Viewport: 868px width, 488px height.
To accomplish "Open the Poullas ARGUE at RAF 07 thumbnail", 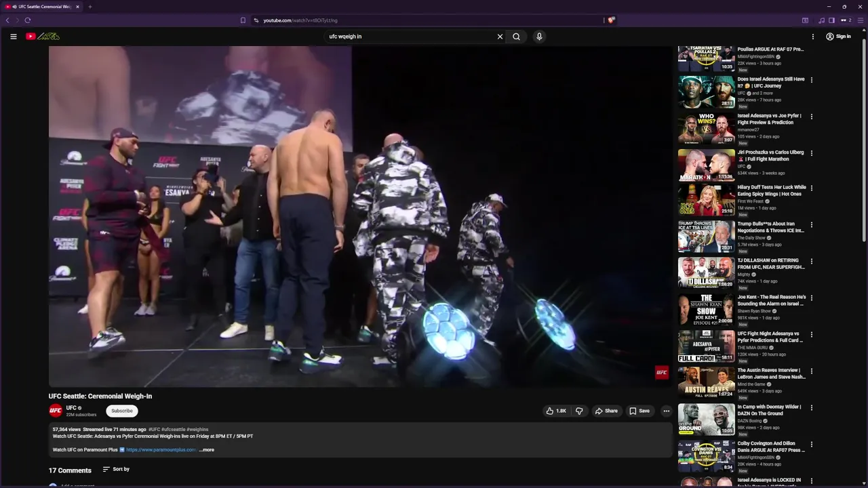I will pyautogui.click(x=706, y=58).
